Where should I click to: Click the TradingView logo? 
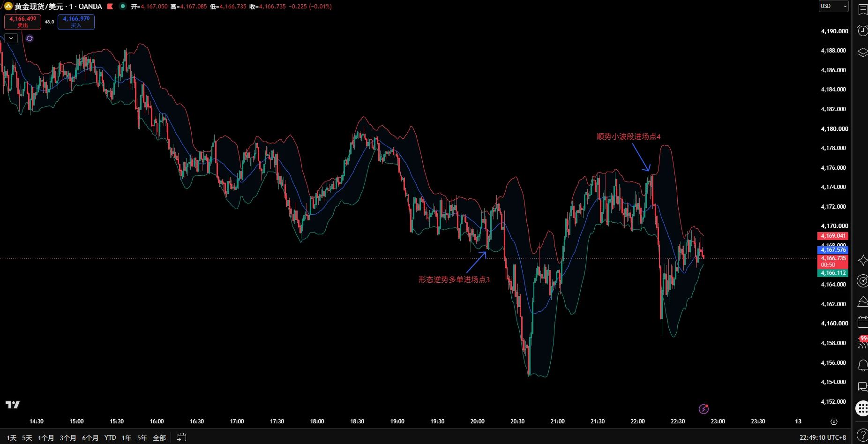[13, 405]
